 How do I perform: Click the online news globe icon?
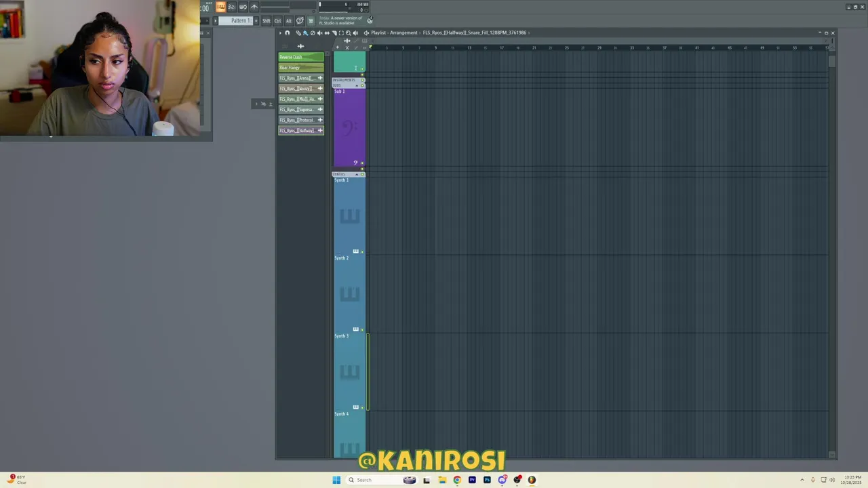pos(370,20)
